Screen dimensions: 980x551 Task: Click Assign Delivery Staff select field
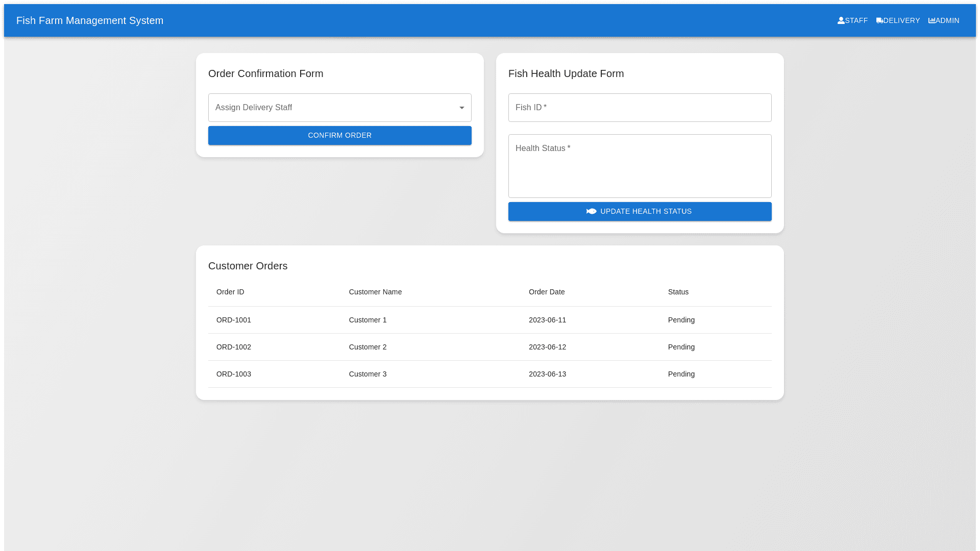click(332, 108)
